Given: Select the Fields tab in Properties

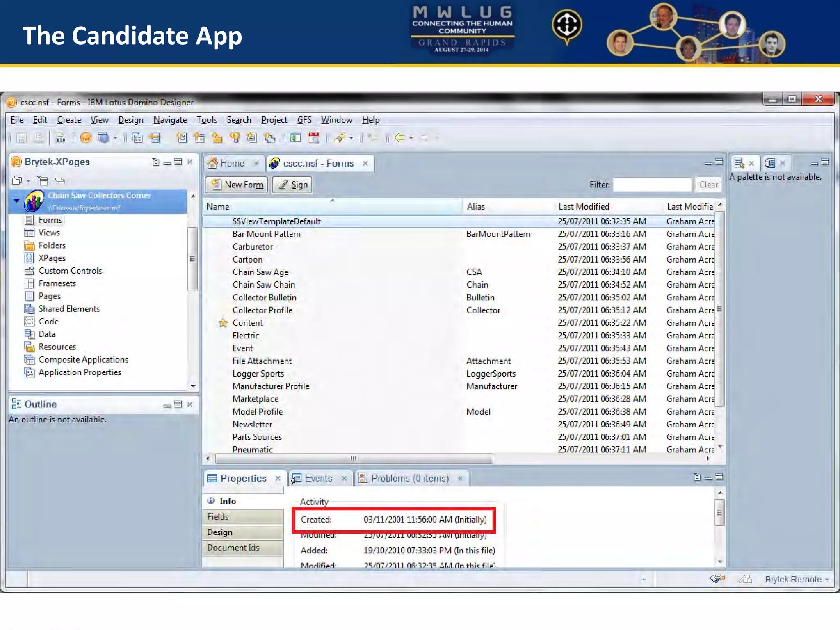Looking at the screenshot, I should (242, 517).
